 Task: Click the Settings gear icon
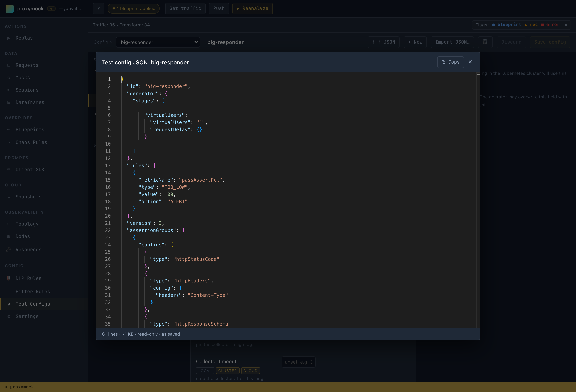(x=9, y=316)
